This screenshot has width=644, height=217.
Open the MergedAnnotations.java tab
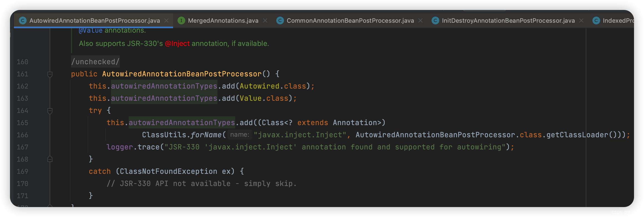tap(223, 21)
